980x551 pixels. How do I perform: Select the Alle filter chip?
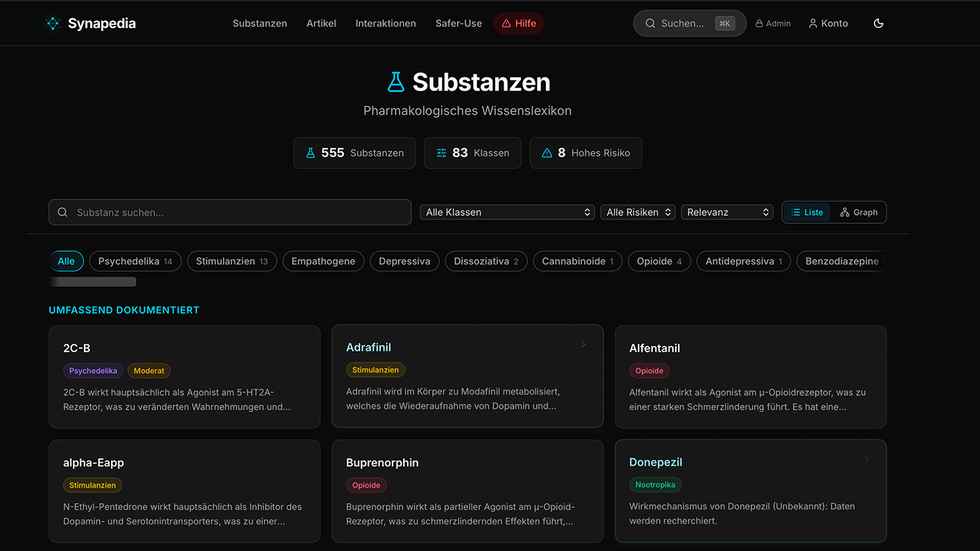pyautogui.click(x=67, y=261)
